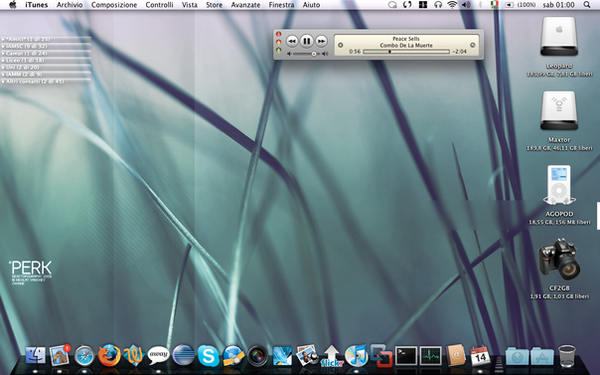The height and width of the screenshot is (375, 600).
Task: Open the globe with envelope Dock icon
Action: tap(233, 355)
